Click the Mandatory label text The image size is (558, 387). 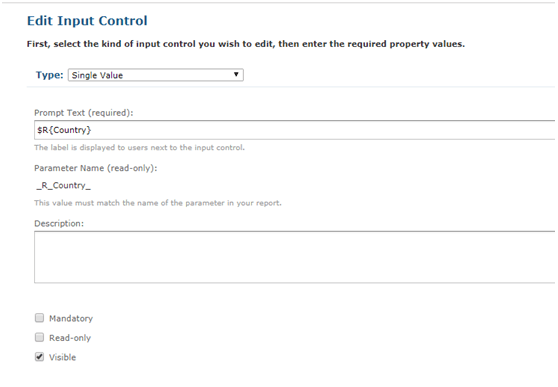(71, 318)
